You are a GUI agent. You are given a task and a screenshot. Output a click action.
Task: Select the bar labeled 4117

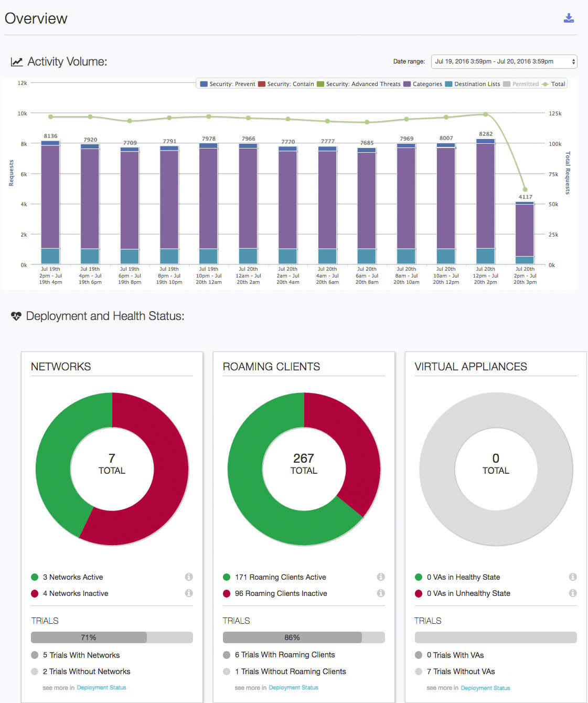pyautogui.click(x=525, y=233)
